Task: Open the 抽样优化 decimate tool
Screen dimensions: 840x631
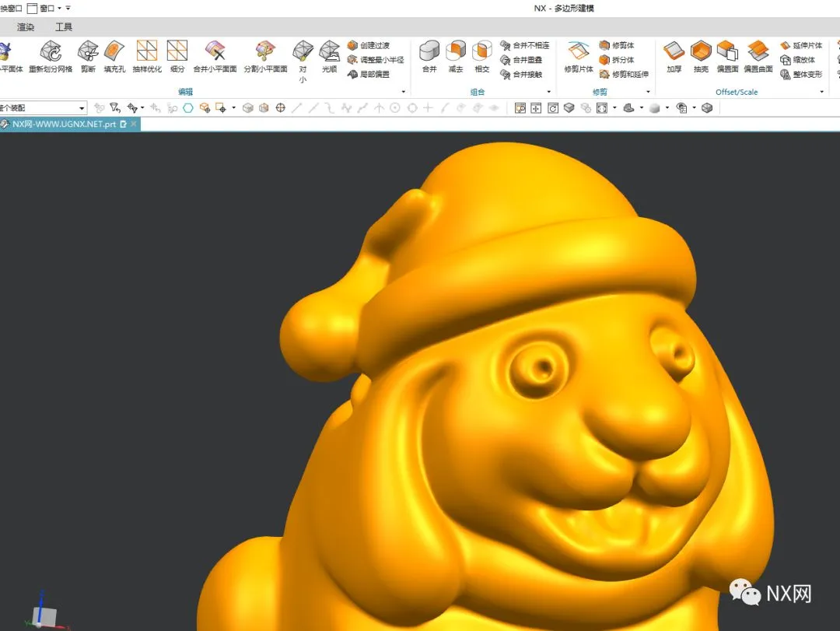Action: (147, 56)
